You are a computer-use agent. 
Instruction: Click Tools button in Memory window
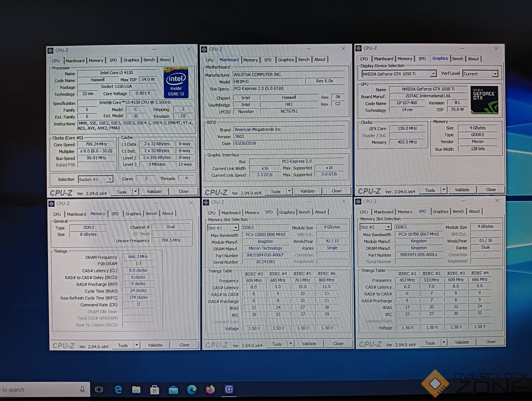coord(123,346)
